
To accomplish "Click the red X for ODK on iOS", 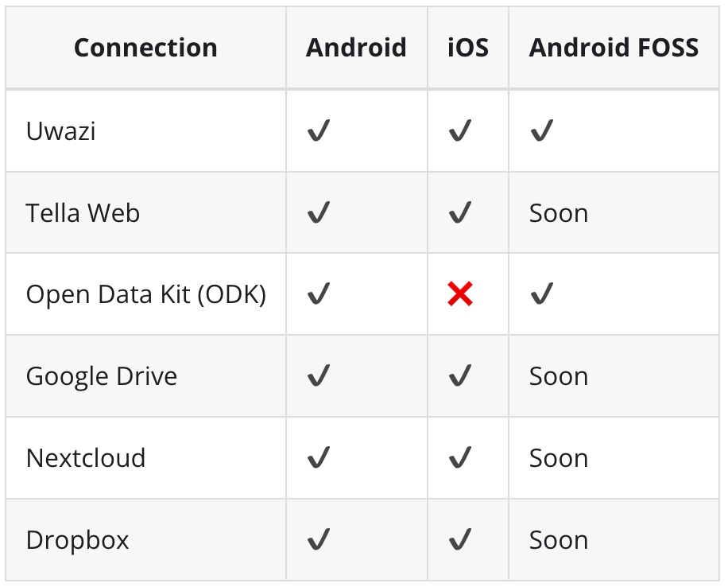I will 460,293.
